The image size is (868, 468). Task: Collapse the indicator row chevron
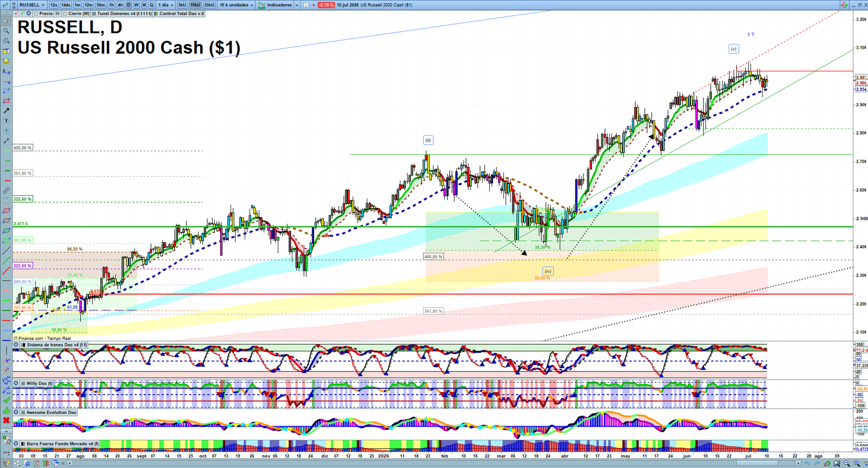(6, 14)
